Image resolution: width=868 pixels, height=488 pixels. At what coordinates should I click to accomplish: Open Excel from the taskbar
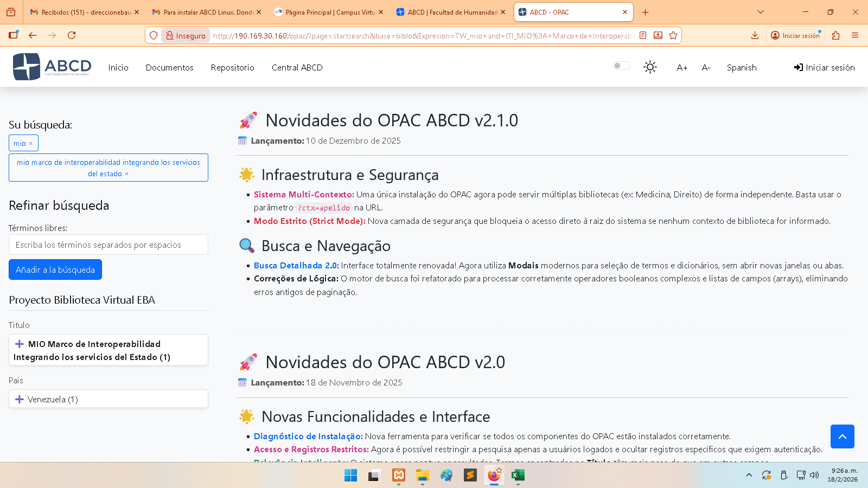point(518,476)
